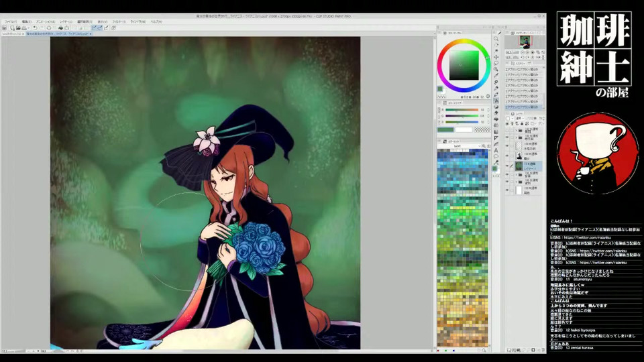Open the 編集 menu

pyautogui.click(x=27, y=21)
